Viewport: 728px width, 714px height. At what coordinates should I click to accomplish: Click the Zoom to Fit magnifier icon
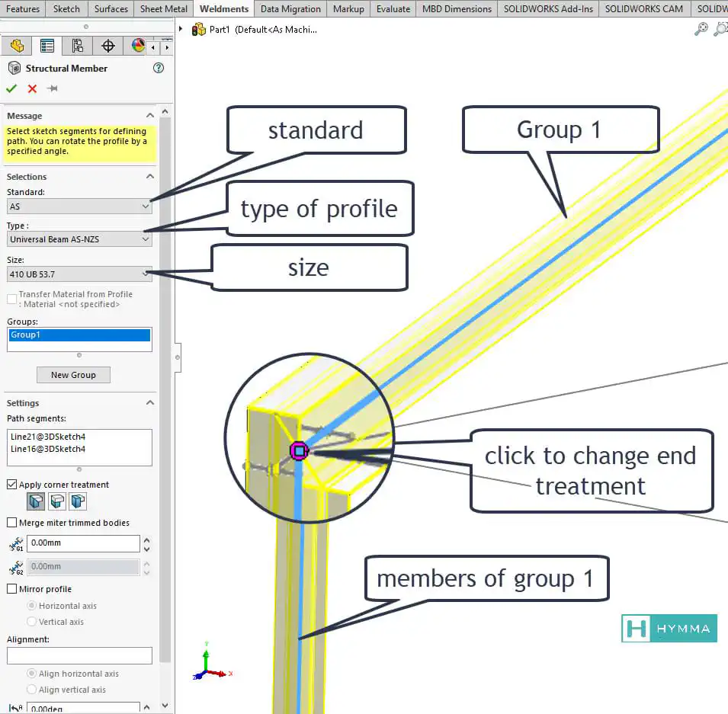(x=701, y=29)
